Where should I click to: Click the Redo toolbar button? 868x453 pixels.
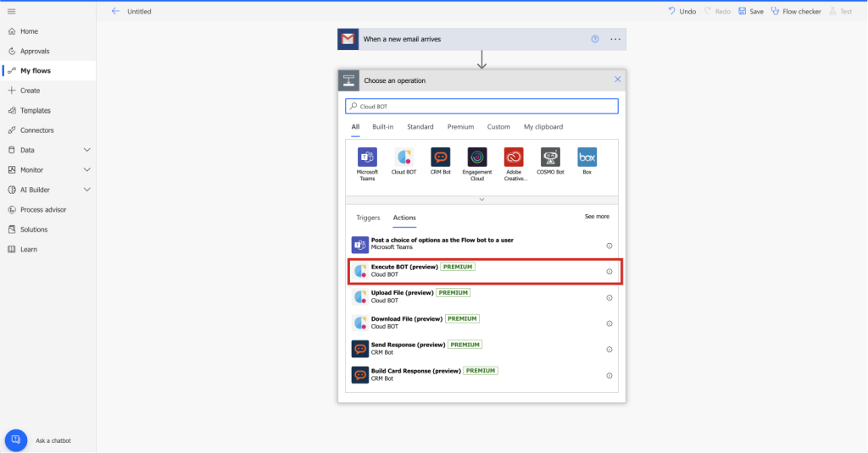point(717,11)
